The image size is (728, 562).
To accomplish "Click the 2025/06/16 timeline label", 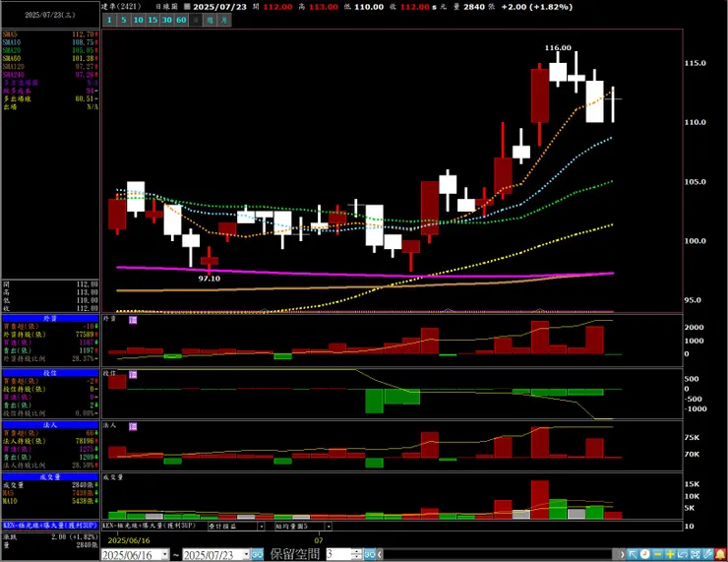I will [x=129, y=540].
